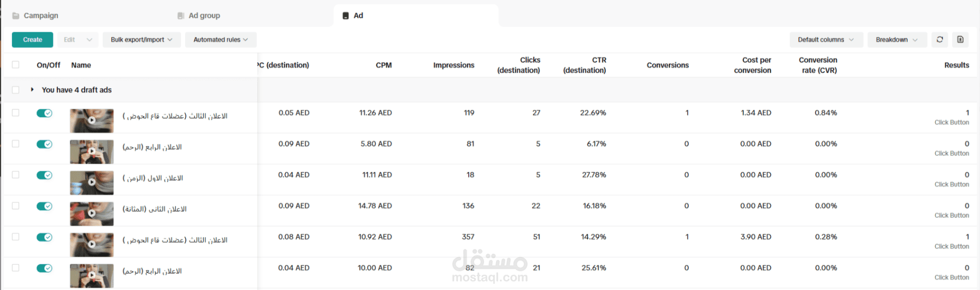Play the video thumbnail of the first ad
The height and width of the screenshot is (290, 980).
pos(92,120)
